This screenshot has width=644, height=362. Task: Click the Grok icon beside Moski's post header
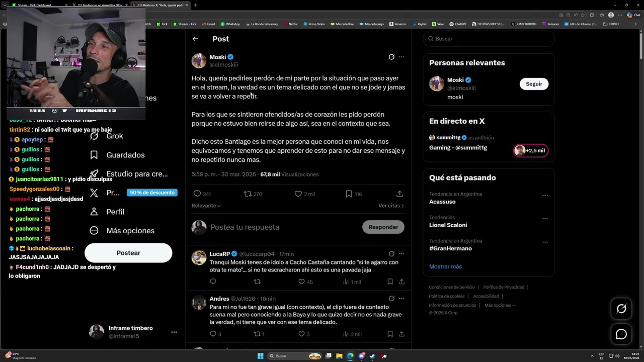[x=391, y=57]
